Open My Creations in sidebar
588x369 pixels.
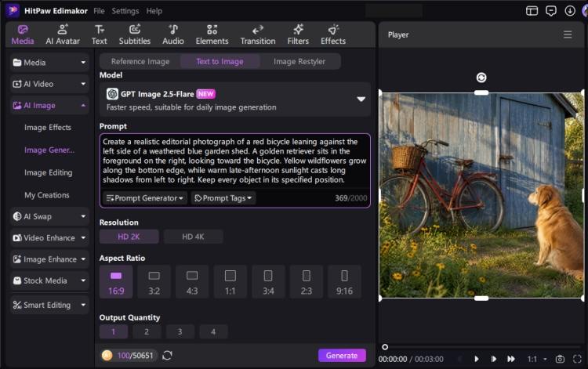(47, 195)
